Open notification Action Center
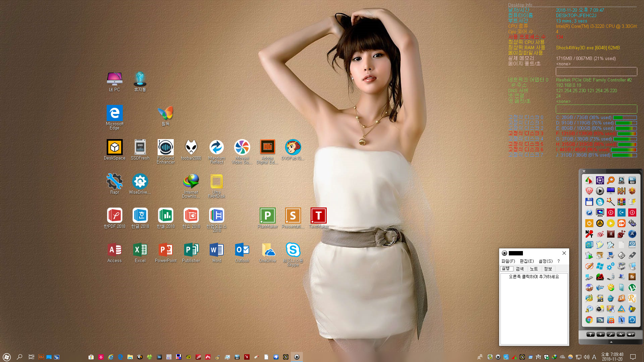644x362 pixels. coord(633,357)
